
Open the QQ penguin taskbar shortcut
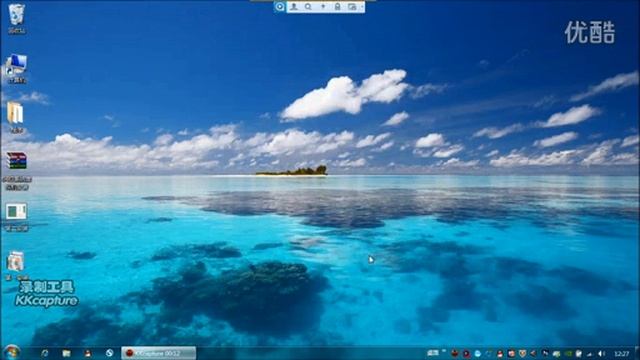tap(88, 353)
